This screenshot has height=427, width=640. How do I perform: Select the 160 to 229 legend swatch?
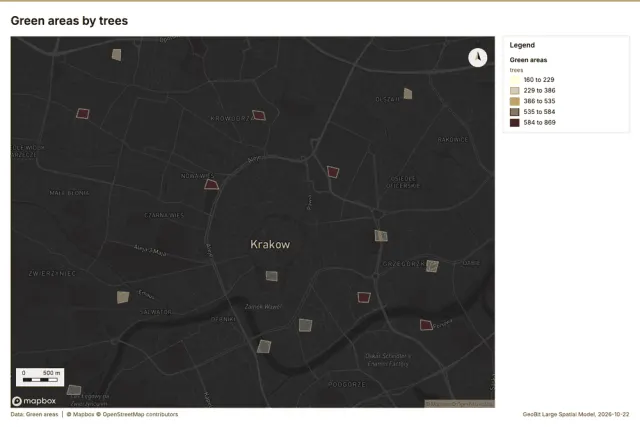(x=515, y=80)
